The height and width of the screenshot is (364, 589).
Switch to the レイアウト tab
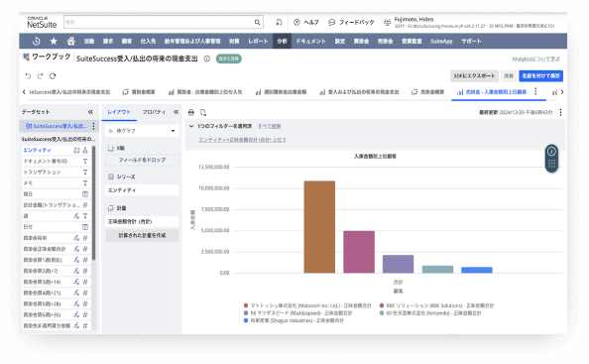[119, 112]
